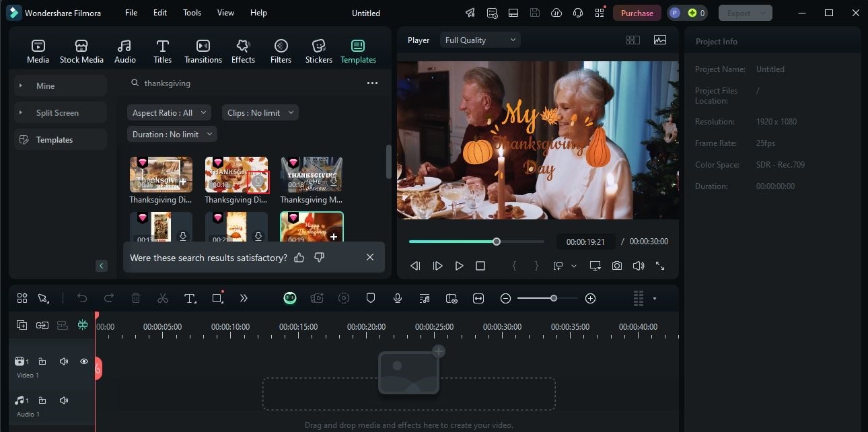Step to next frame
868x432 pixels.
pyautogui.click(x=438, y=266)
